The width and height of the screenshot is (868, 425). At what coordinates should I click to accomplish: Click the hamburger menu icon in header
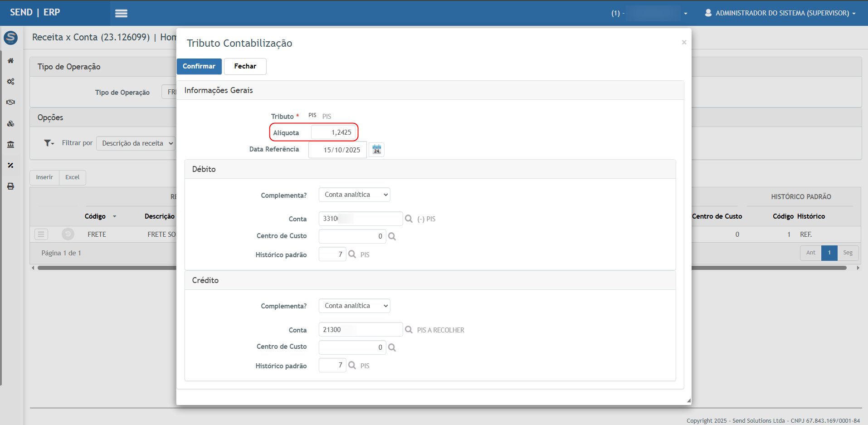[121, 13]
